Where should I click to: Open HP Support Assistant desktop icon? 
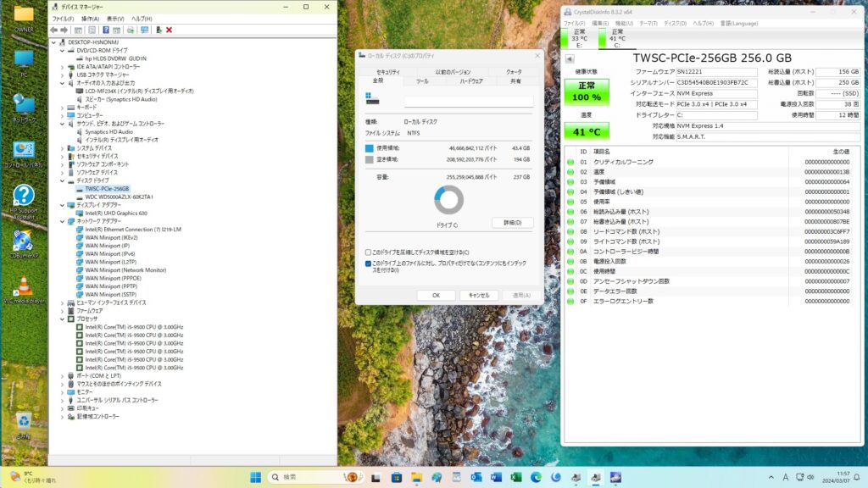pos(23,198)
